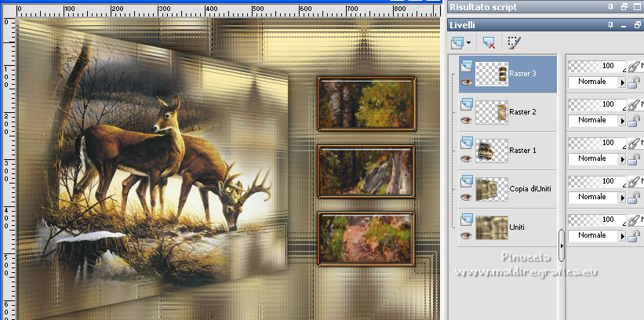Click the 'Copia diUniti' layer name
This screenshot has width=644, height=320.
point(530,189)
